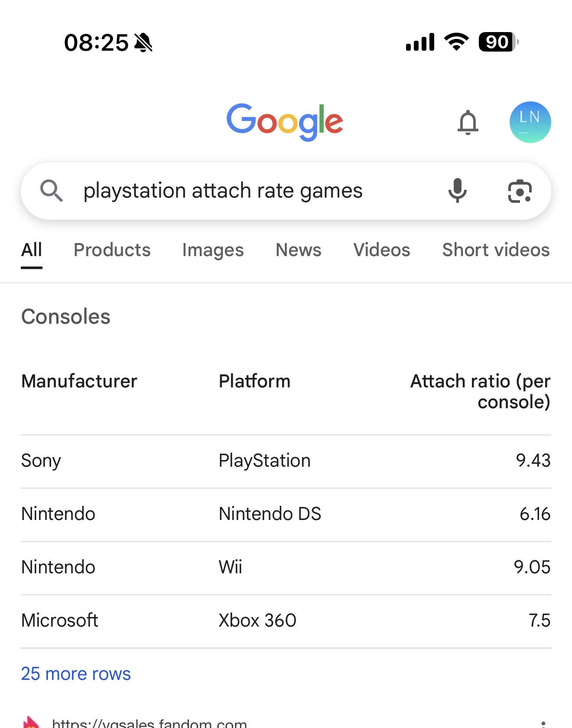
Task: Tap the search magnifier icon
Action: click(52, 191)
